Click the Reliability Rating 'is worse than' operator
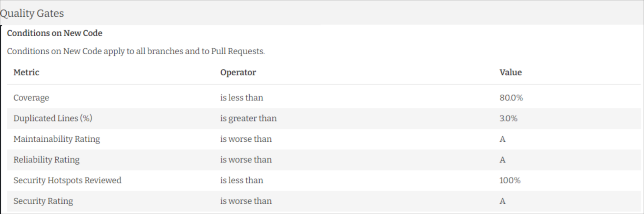Viewport: 644px width, 214px height. pyautogui.click(x=246, y=160)
